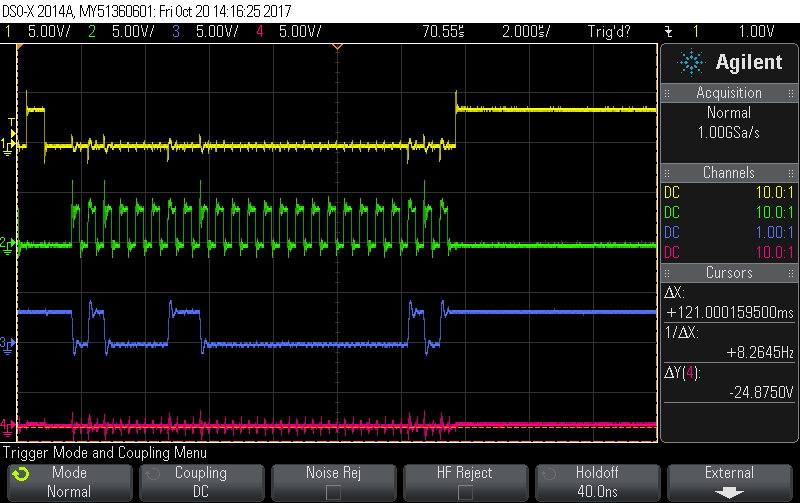
Task: Click the DSO-X 2014A model and date header
Action: 147,11
